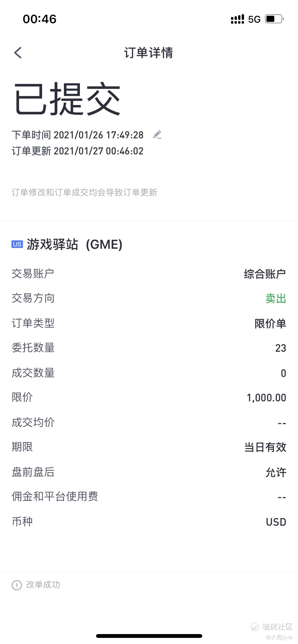Tap the 委托数量 value 23
298x644 pixels.
tap(280, 348)
